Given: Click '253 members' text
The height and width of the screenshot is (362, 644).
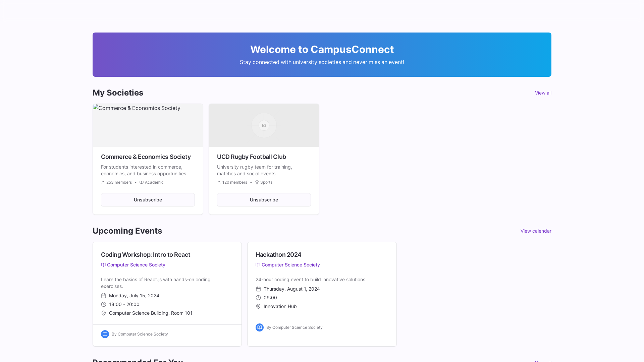Looking at the screenshot, I should pos(119,182).
